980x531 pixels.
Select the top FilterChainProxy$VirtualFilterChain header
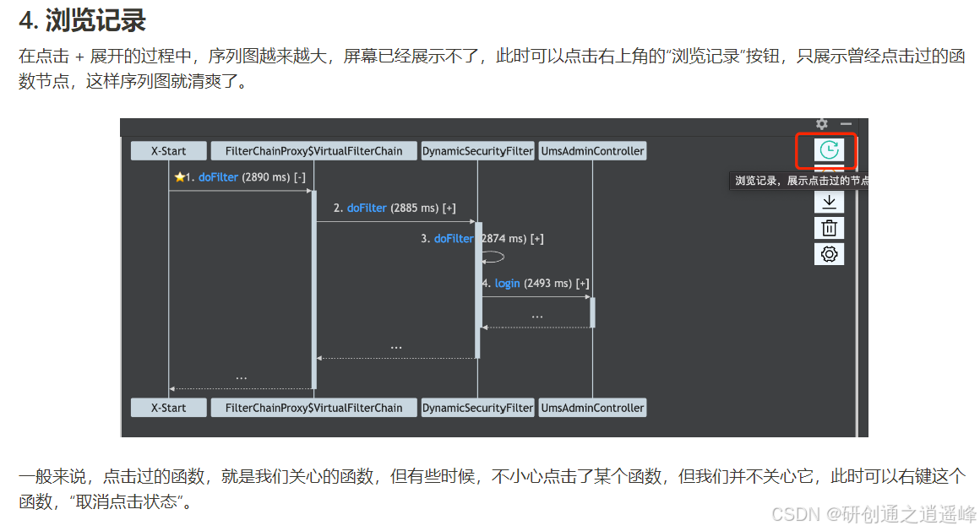click(x=313, y=151)
